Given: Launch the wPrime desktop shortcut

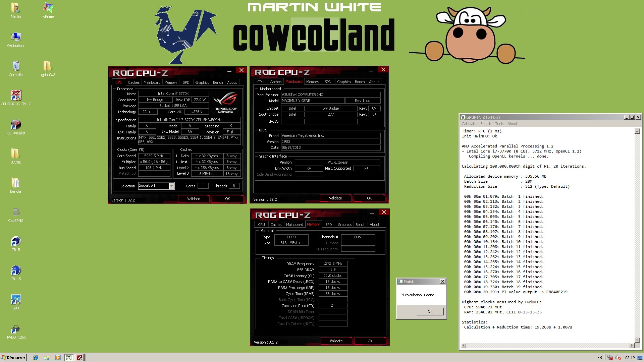Looking at the screenshot, I should coord(48,10).
